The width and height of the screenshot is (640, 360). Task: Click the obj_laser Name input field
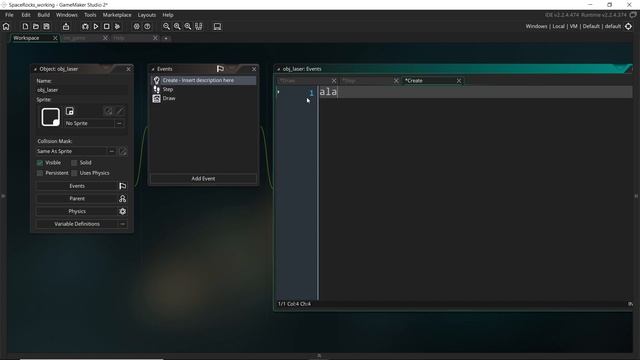click(x=82, y=90)
